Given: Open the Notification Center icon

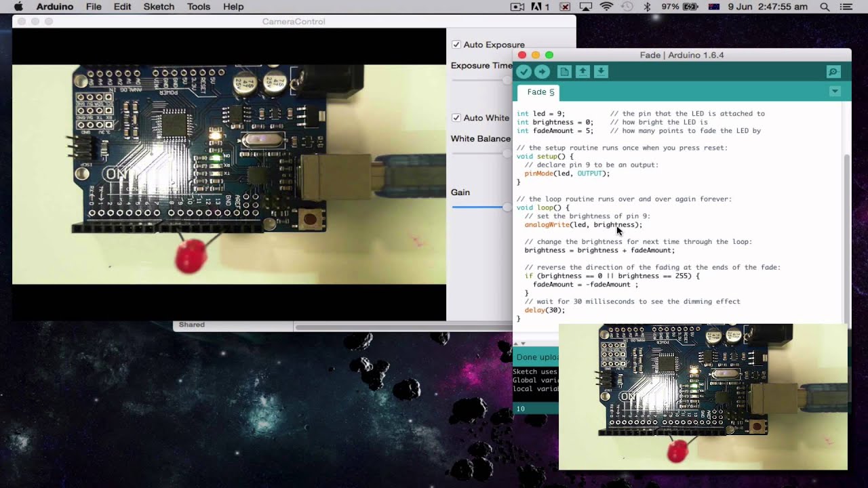Looking at the screenshot, I should click(846, 7).
